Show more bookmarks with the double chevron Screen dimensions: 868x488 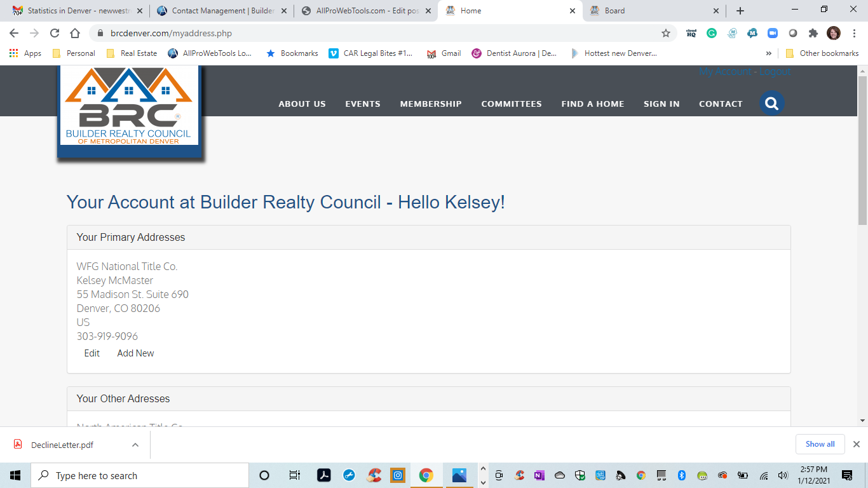[769, 53]
